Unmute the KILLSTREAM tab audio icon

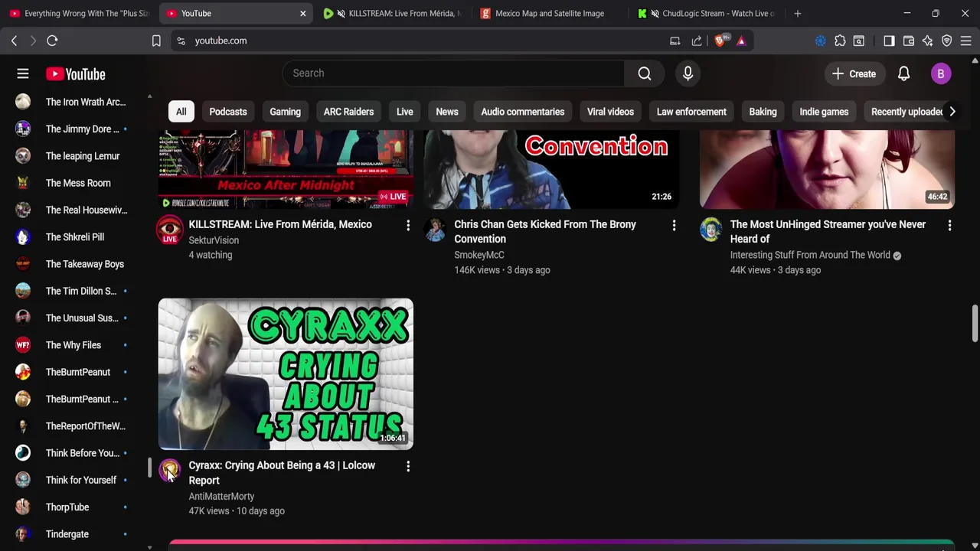pos(341,13)
